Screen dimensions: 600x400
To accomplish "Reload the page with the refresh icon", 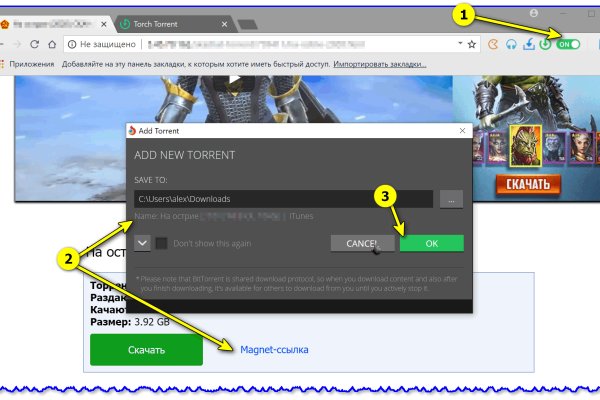I will (x=35, y=45).
